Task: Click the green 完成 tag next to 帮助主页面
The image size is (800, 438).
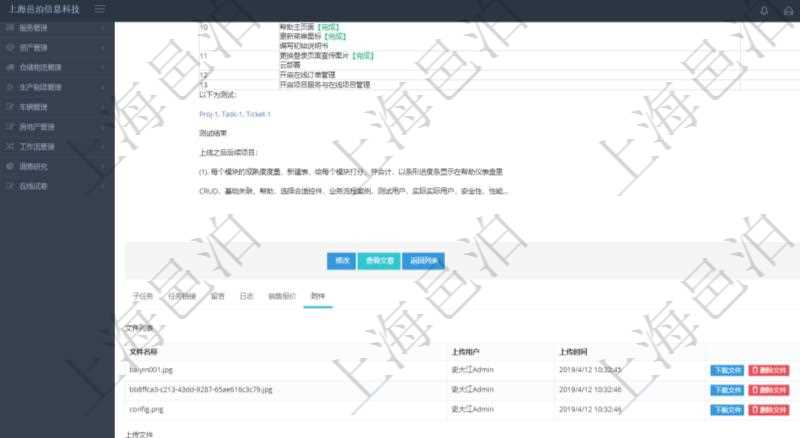Action: pos(328,27)
